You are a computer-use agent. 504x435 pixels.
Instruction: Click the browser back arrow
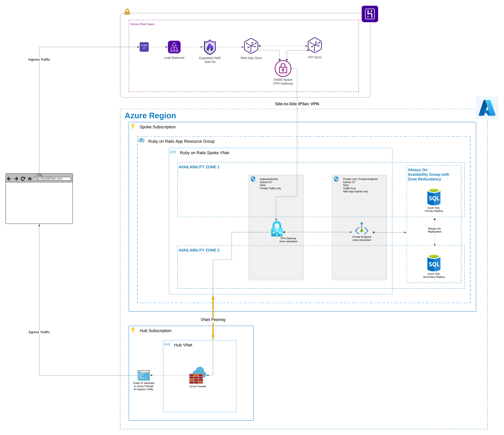coord(9,179)
